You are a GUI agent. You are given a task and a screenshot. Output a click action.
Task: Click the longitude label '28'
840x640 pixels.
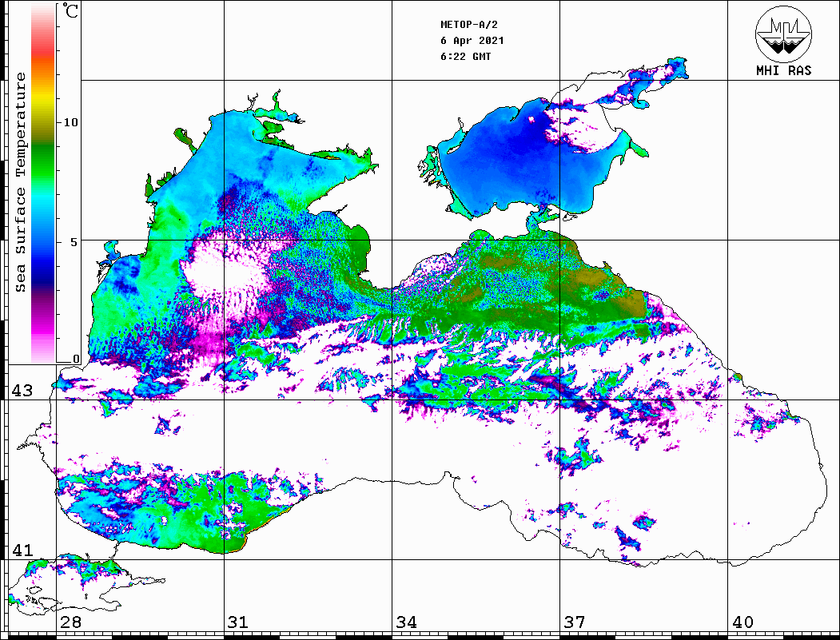pos(70,622)
